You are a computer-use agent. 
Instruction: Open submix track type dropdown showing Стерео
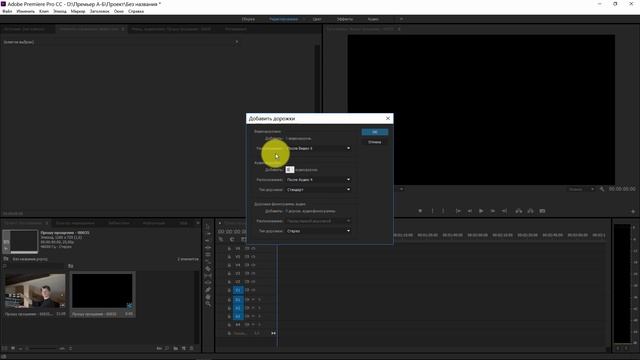point(318,231)
